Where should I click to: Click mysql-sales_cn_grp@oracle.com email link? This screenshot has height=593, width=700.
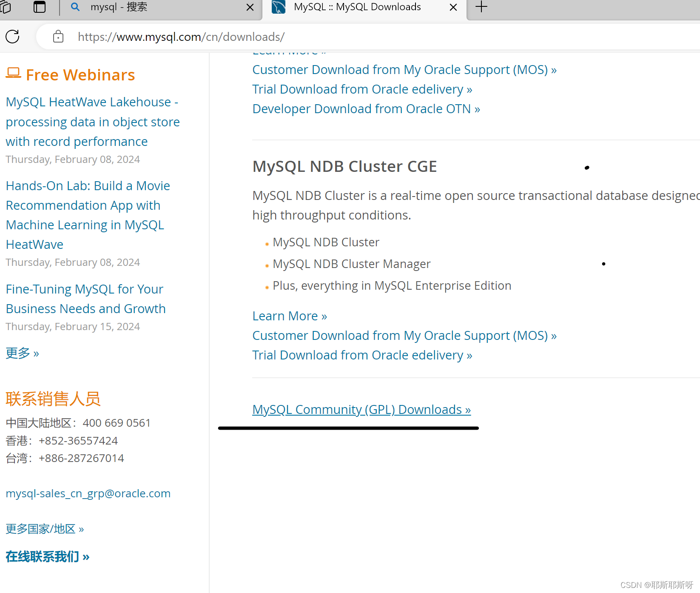point(88,493)
